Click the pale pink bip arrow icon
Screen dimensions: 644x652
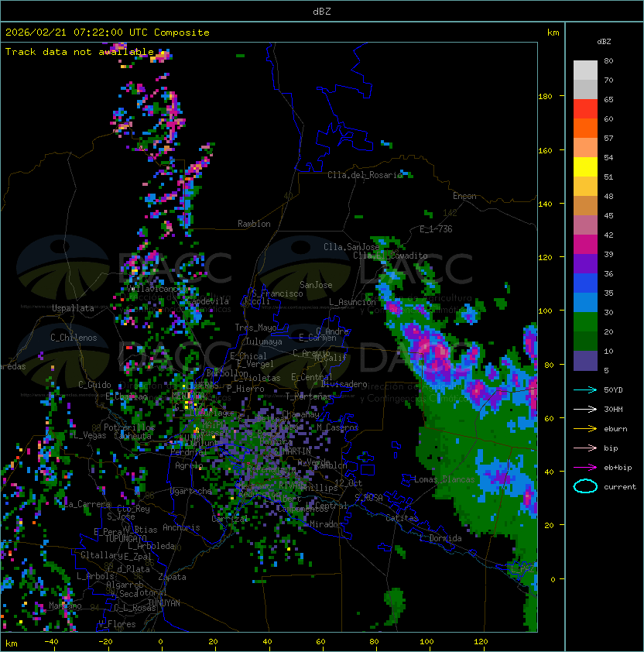[x=585, y=448]
